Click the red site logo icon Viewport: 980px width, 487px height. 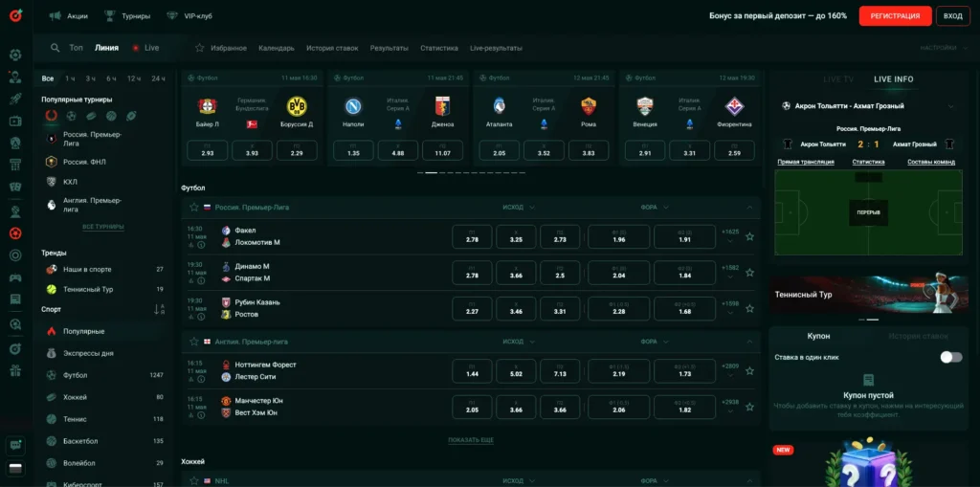tap(15, 15)
